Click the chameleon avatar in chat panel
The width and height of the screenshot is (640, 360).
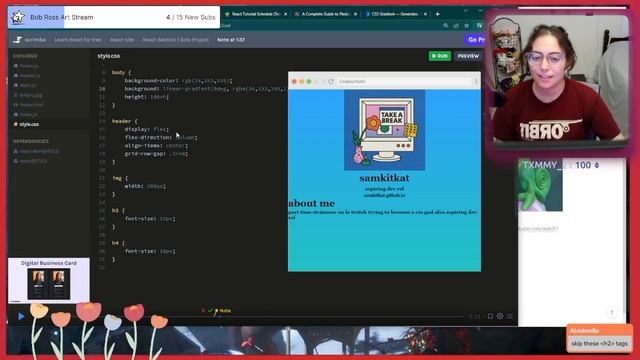540,185
